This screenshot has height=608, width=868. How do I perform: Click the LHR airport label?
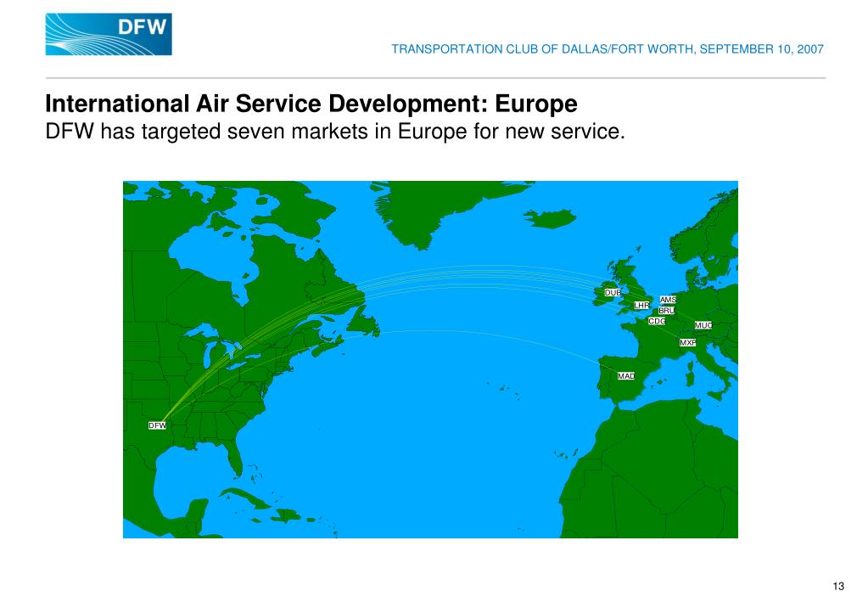[x=641, y=306]
